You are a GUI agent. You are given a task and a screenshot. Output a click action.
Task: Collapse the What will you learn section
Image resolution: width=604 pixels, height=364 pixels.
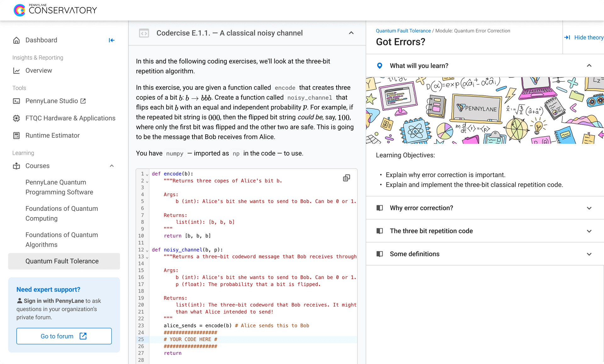pos(589,66)
